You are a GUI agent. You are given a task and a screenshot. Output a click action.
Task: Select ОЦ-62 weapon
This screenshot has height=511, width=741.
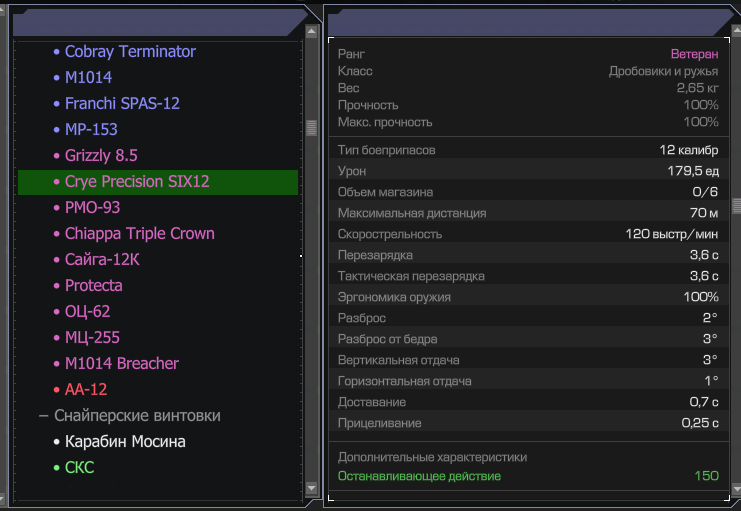click(x=87, y=312)
